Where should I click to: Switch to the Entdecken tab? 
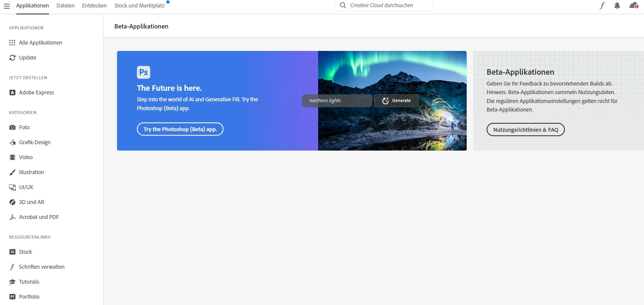pyautogui.click(x=94, y=6)
